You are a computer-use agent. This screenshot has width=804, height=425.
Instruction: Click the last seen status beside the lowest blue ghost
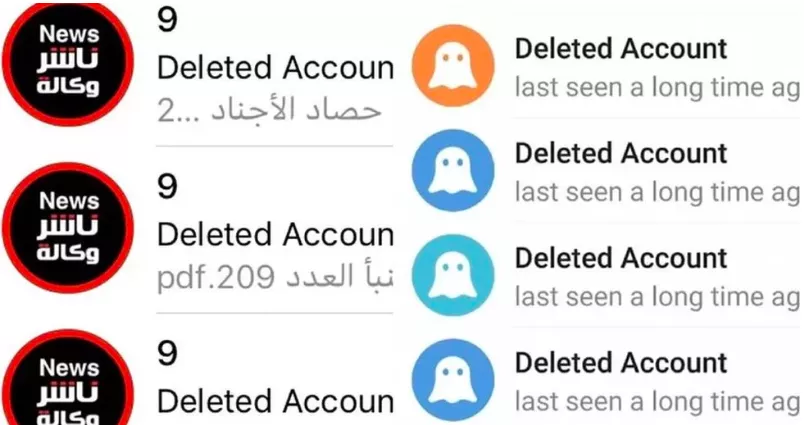(x=657, y=401)
